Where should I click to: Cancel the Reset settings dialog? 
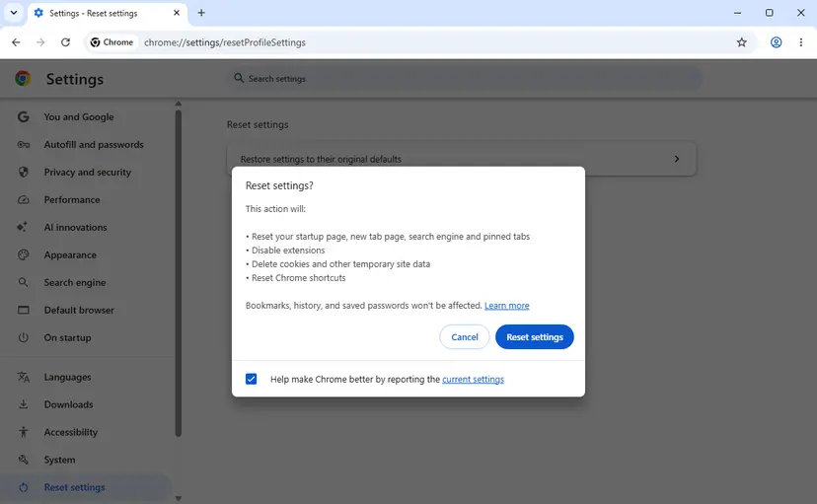tap(465, 337)
